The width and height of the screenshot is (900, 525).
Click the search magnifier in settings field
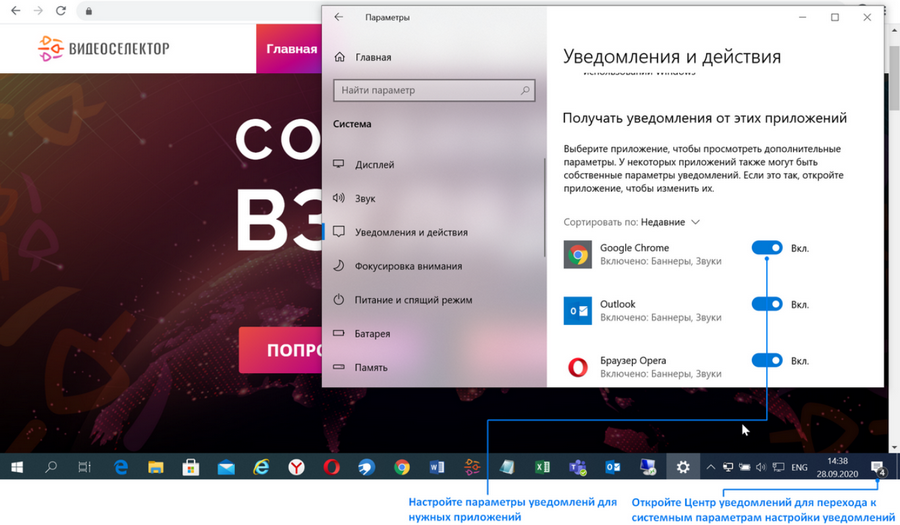pyautogui.click(x=525, y=90)
